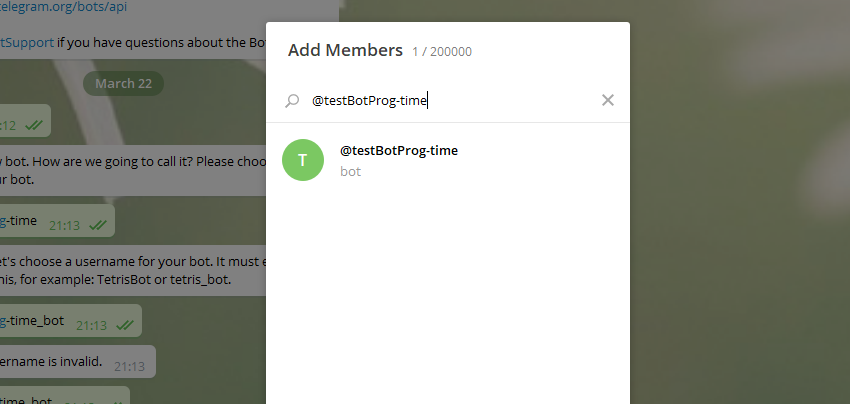Image resolution: width=850 pixels, height=404 pixels.
Task: Click the magnifier search icon in Add Members
Action: (292, 100)
